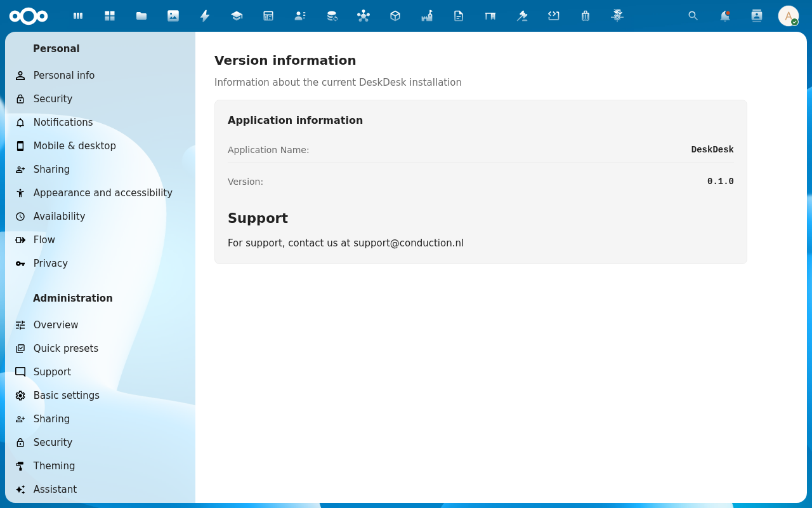Click the DeskDesk application name value
Image resolution: width=812 pixels, height=508 pixels.
[x=712, y=150]
